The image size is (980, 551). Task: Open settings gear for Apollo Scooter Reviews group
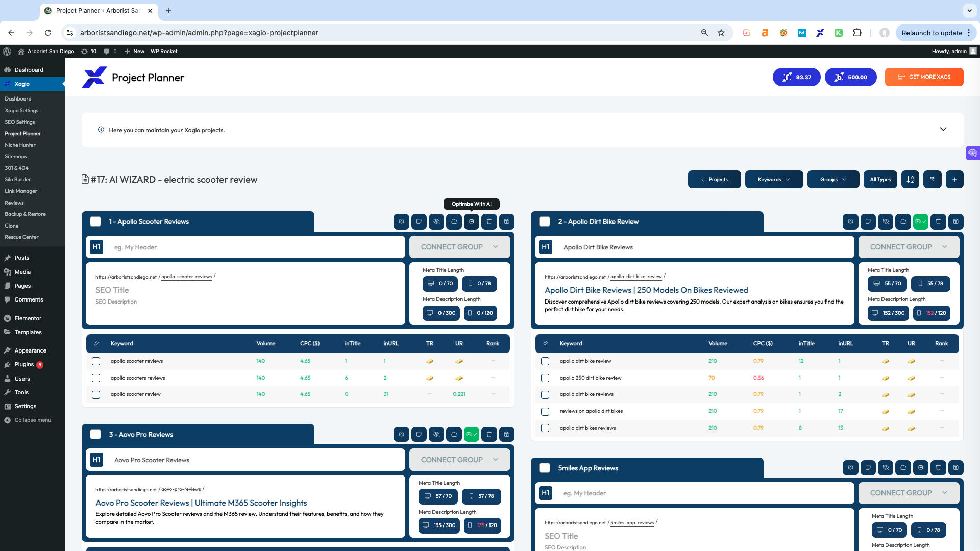pos(401,221)
